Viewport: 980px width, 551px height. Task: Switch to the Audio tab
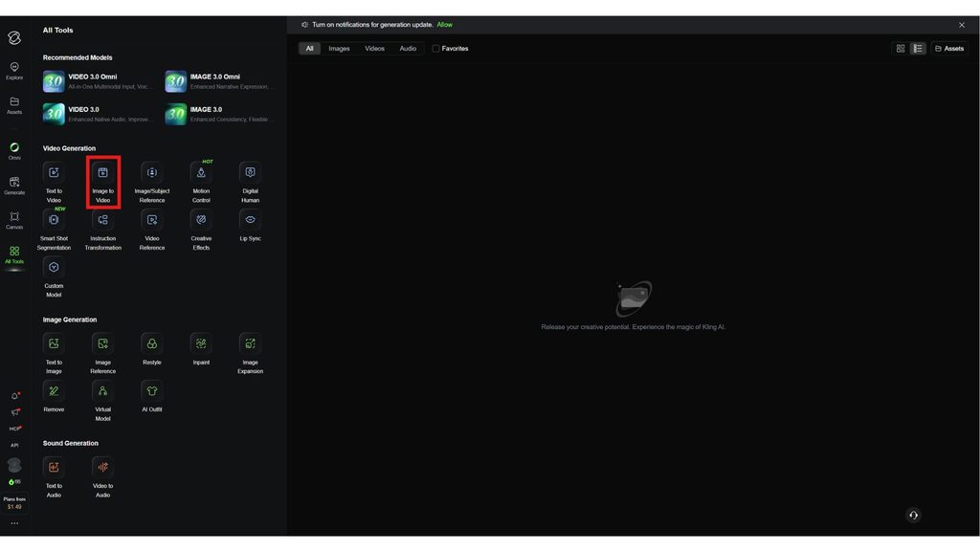pos(408,48)
